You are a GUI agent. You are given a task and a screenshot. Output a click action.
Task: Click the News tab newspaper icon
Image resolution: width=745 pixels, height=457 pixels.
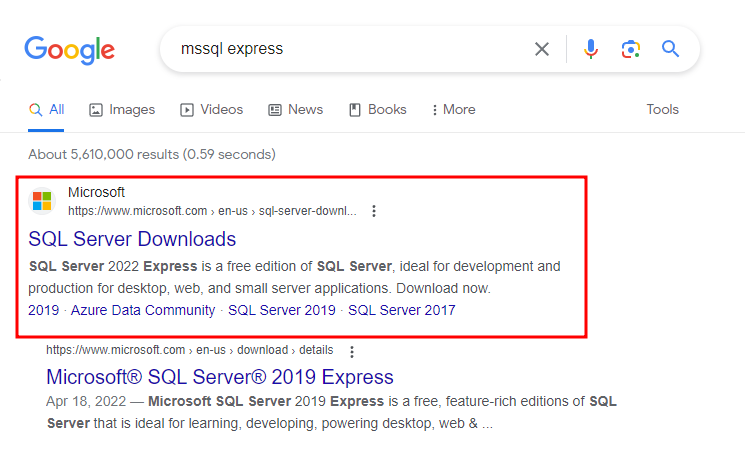click(x=275, y=110)
